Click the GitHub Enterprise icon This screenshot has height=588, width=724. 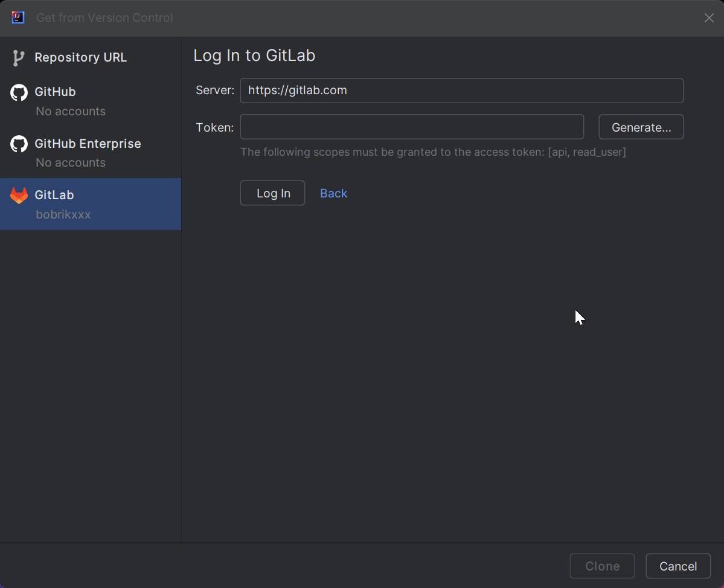pyautogui.click(x=19, y=144)
